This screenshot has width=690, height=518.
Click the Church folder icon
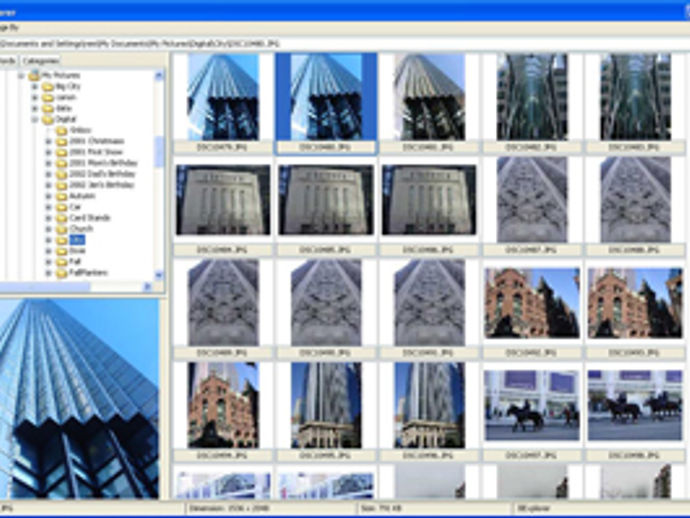pyautogui.click(x=62, y=229)
